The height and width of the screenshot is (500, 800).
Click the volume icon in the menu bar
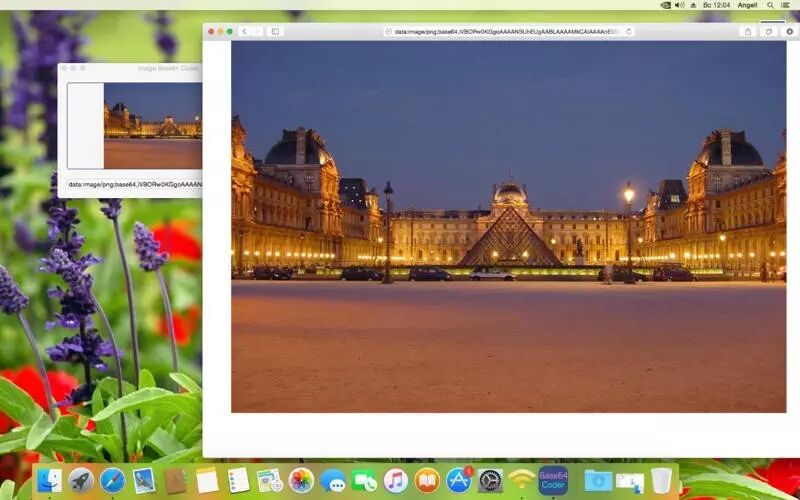pos(680,5)
